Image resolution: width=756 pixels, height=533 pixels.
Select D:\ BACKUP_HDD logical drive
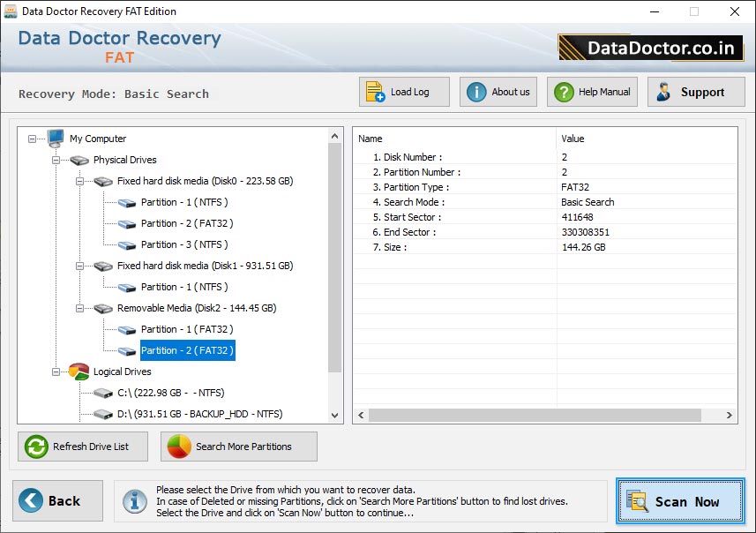pyautogui.click(x=201, y=414)
